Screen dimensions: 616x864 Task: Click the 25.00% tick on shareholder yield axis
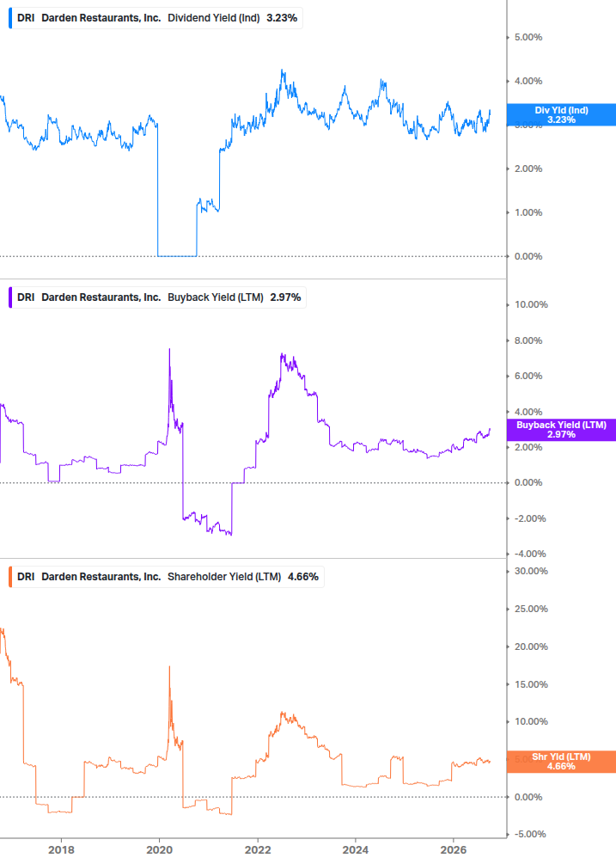tap(531, 609)
